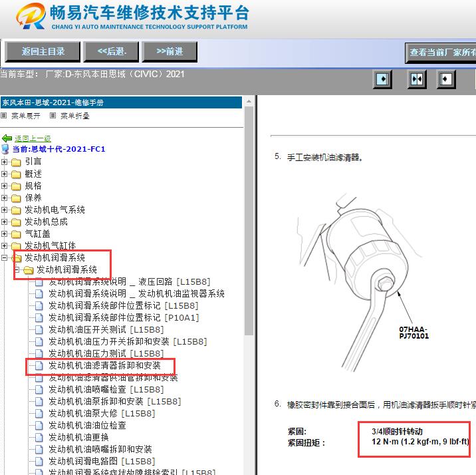Open 发动机机油喷嘴检查 [L15B8]
The image size is (476, 475).
click(106, 389)
